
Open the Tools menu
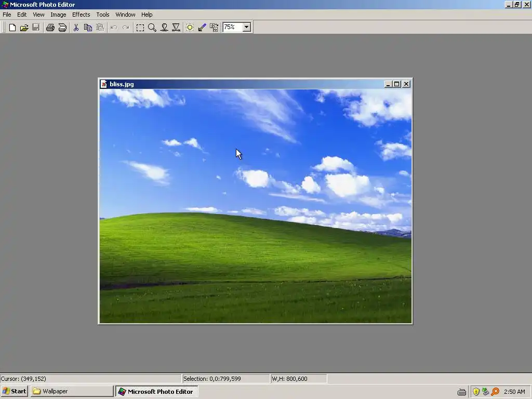pyautogui.click(x=102, y=15)
